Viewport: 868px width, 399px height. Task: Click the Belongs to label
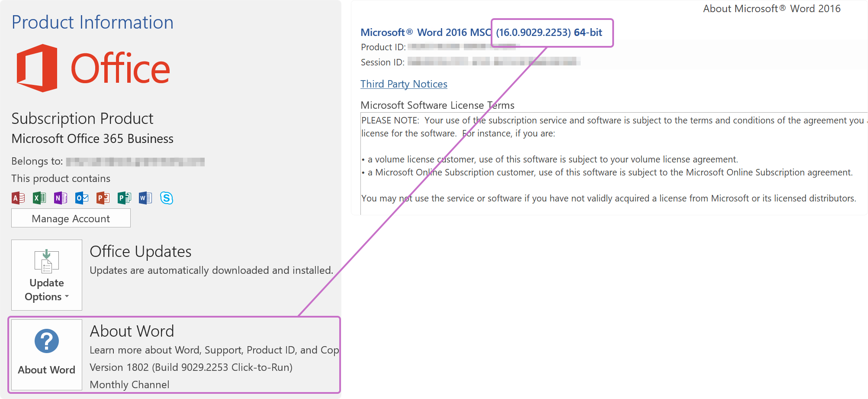click(37, 161)
